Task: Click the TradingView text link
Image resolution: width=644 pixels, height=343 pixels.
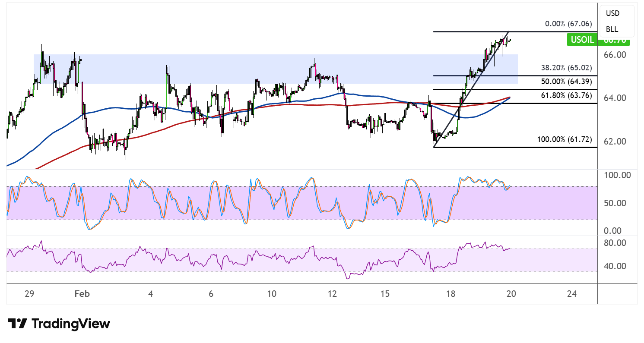Action: [71, 324]
